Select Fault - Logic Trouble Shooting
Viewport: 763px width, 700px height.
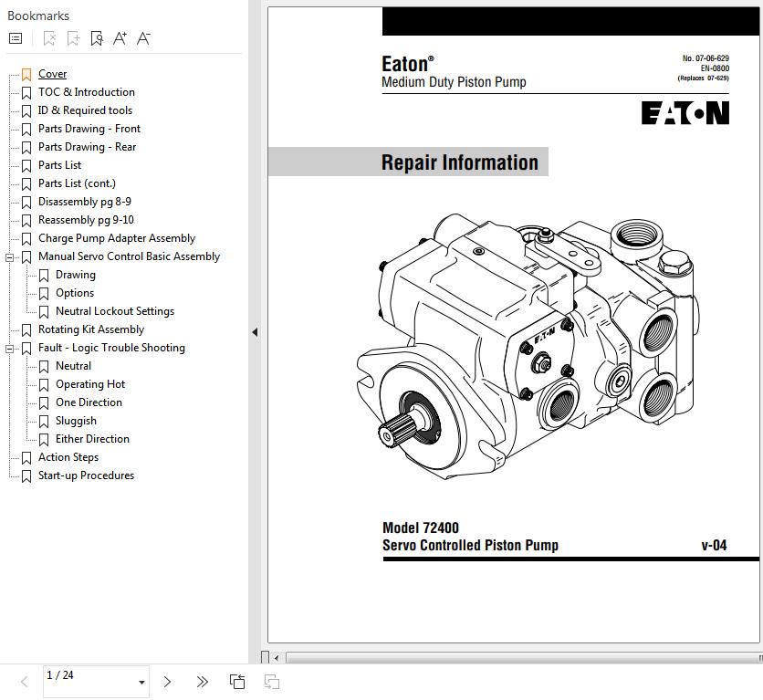[112, 348]
